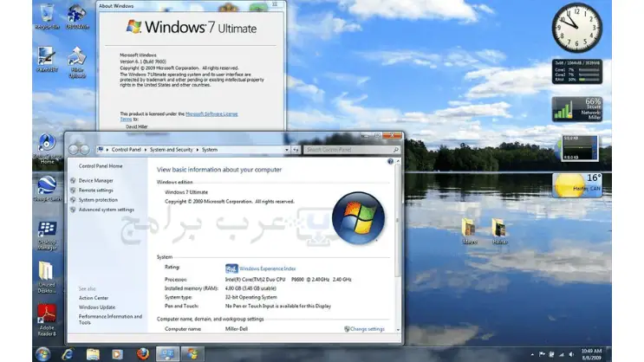Open Action Center under See also
This screenshot has height=362, width=644.
coord(94,298)
